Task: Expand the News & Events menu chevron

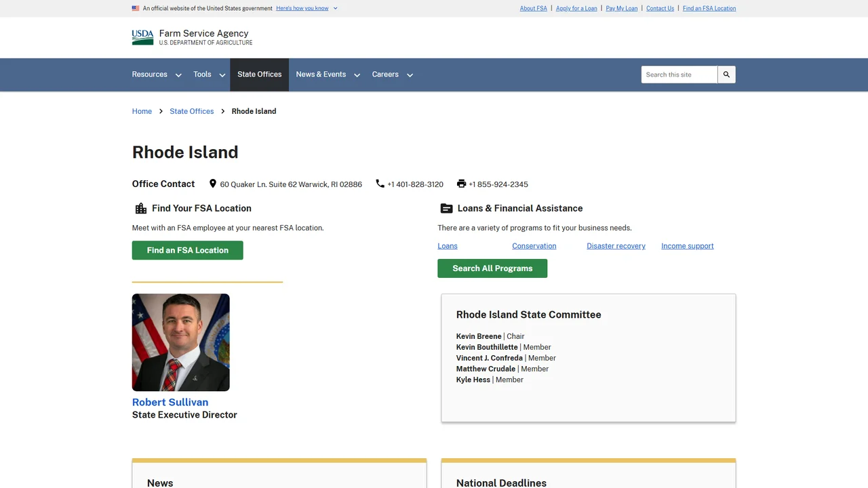Action: tap(357, 75)
